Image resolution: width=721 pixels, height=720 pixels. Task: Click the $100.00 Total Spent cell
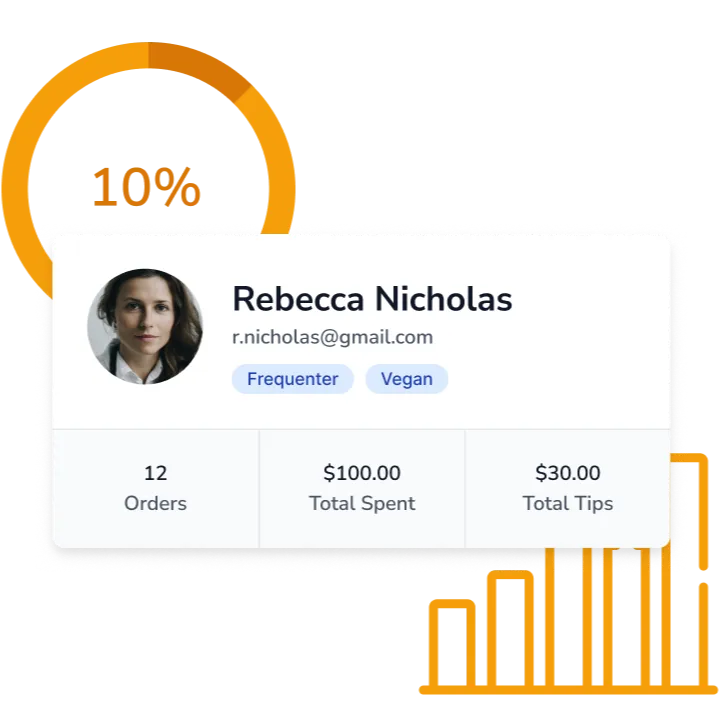pyautogui.click(x=362, y=488)
